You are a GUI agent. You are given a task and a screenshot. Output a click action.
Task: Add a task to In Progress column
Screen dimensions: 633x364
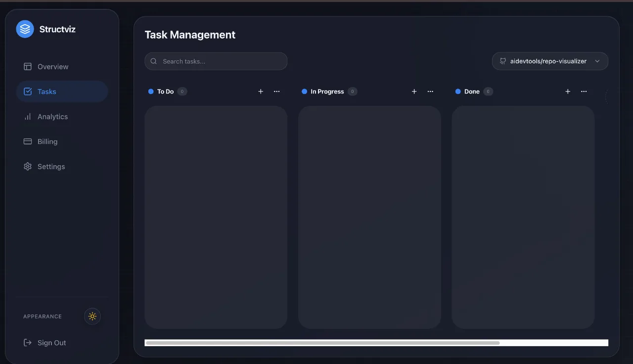414,91
